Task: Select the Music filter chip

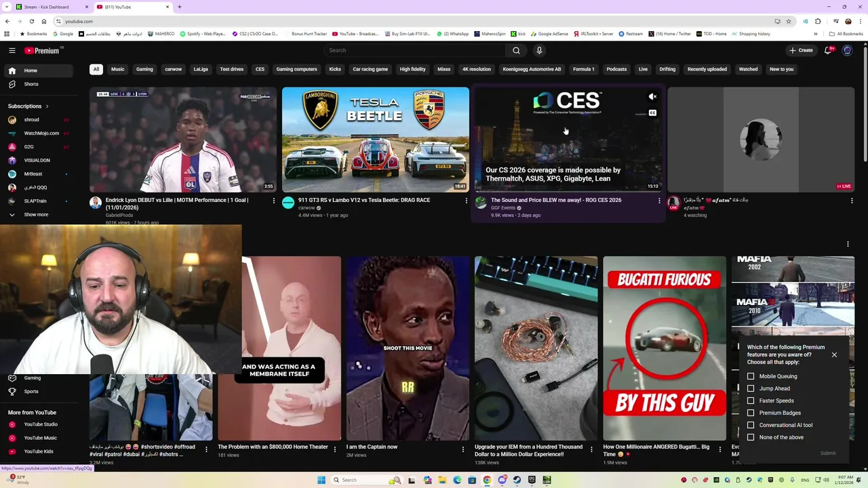Action: click(118, 69)
